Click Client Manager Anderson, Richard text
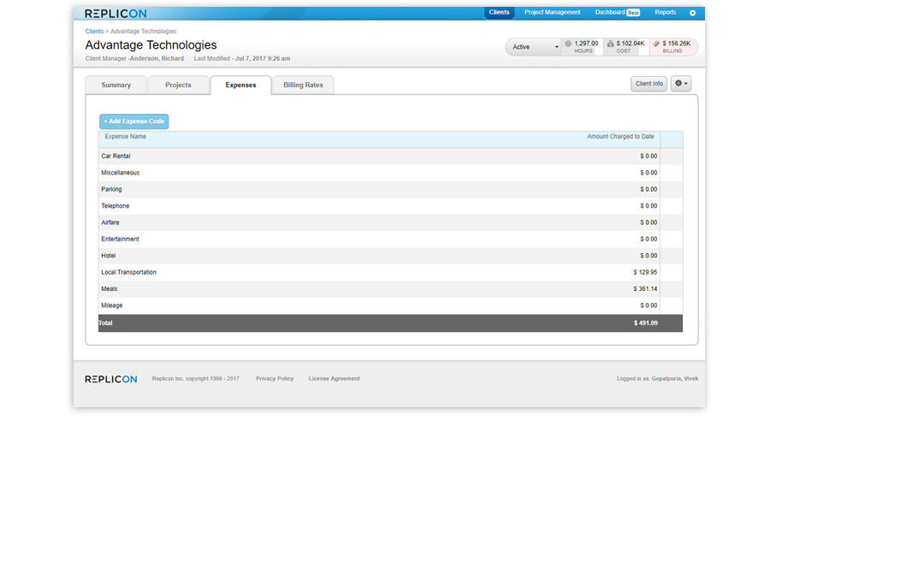 click(x=134, y=58)
